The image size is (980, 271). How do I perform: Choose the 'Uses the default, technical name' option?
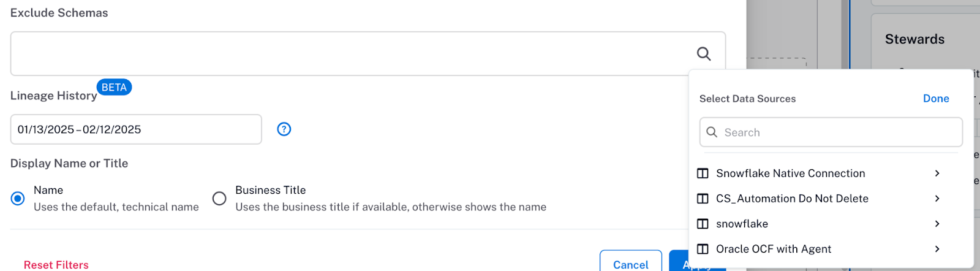pos(116,207)
